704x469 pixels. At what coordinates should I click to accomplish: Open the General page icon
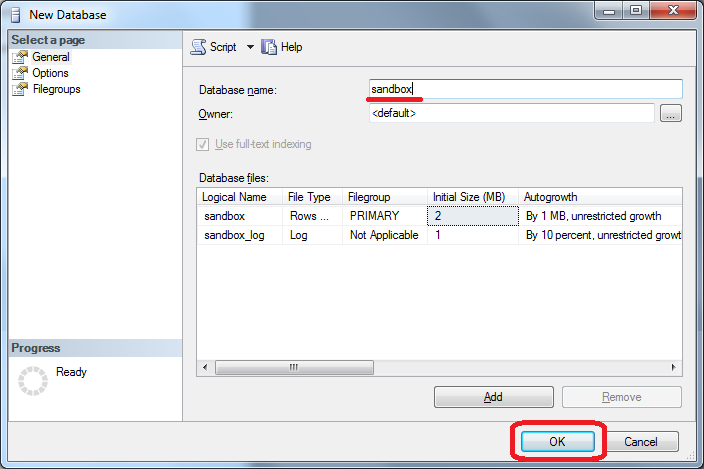(20, 57)
